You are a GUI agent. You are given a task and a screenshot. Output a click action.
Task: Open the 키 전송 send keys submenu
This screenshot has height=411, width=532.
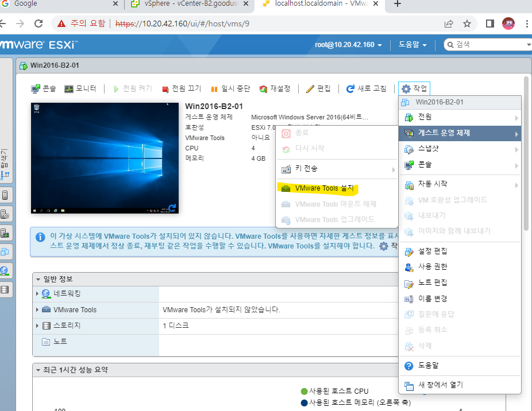[337, 169]
